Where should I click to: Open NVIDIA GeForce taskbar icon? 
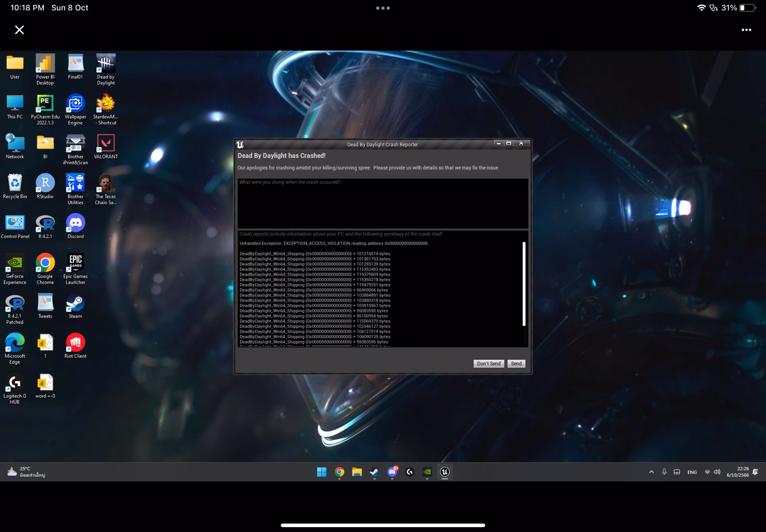click(x=427, y=472)
